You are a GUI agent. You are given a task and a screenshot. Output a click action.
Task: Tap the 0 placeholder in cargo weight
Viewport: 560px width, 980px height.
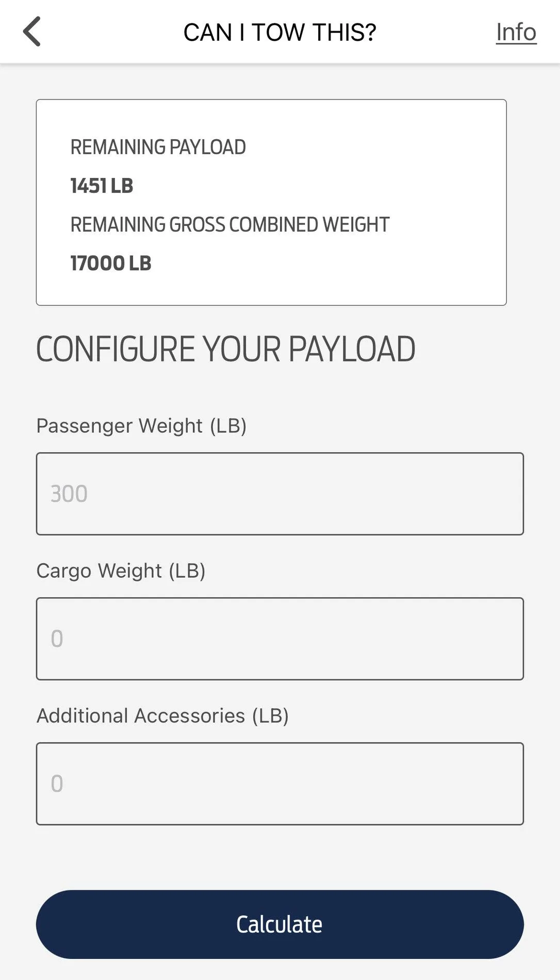(x=55, y=639)
